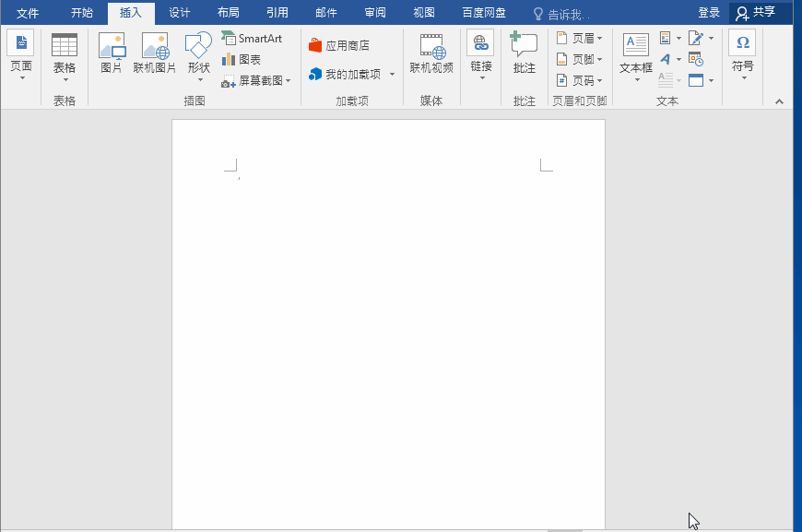
Task: Open the 链接 links button
Action: pos(481,55)
